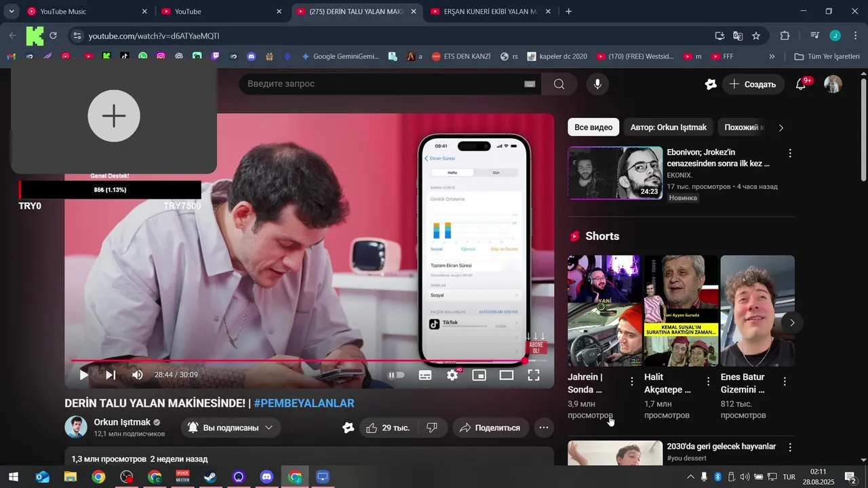The width and height of the screenshot is (868, 488).
Task: Open the translate page icon
Action: click(738, 36)
